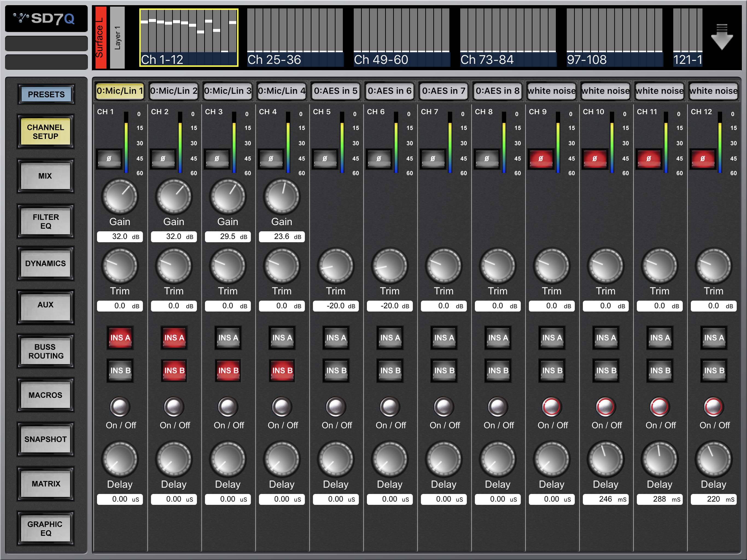Screen dimensions: 747x560
Task: Open the FILTER EQ page
Action: coord(46,221)
